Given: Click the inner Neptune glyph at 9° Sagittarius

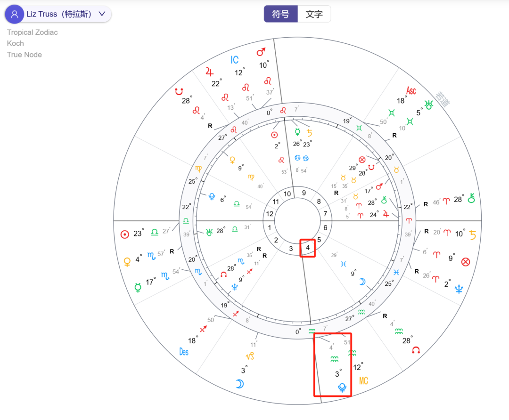Looking at the screenshot, I should (234, 287).
